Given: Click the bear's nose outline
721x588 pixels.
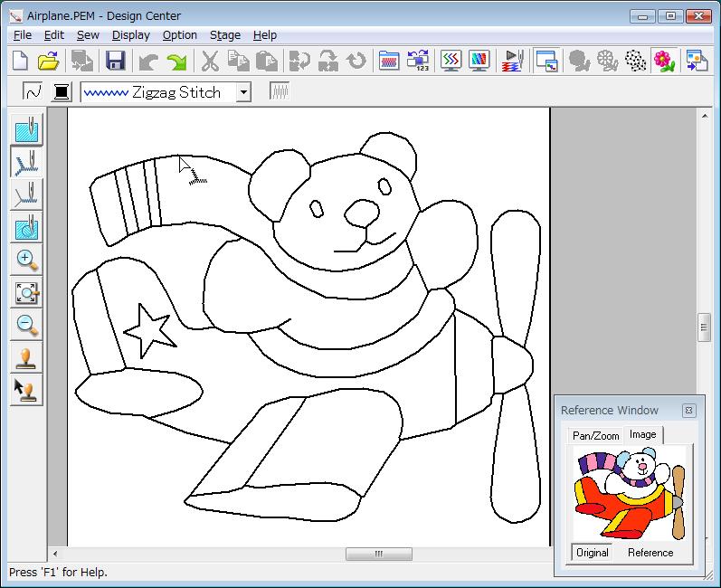Looking at the screenshot, I should pyautogui.click(x=362, y=213).
